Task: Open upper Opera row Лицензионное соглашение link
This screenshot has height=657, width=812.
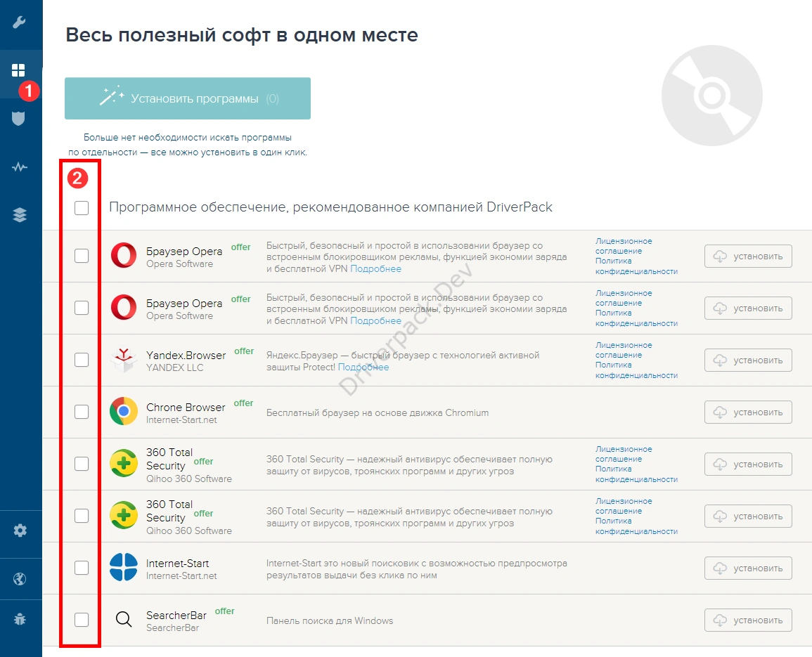Action: (624, 246)
